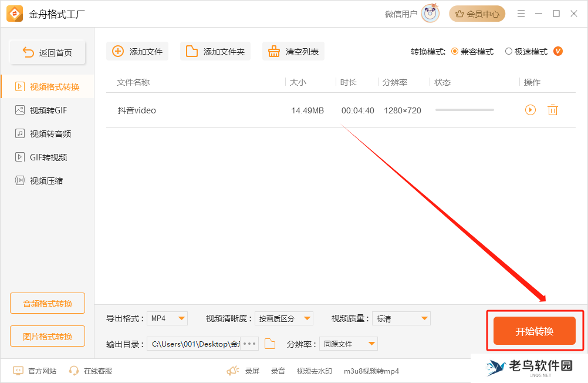Click the 1280×720 resolution cell
The height and width of the screenshot is (383, 588).
pos(403,110)
